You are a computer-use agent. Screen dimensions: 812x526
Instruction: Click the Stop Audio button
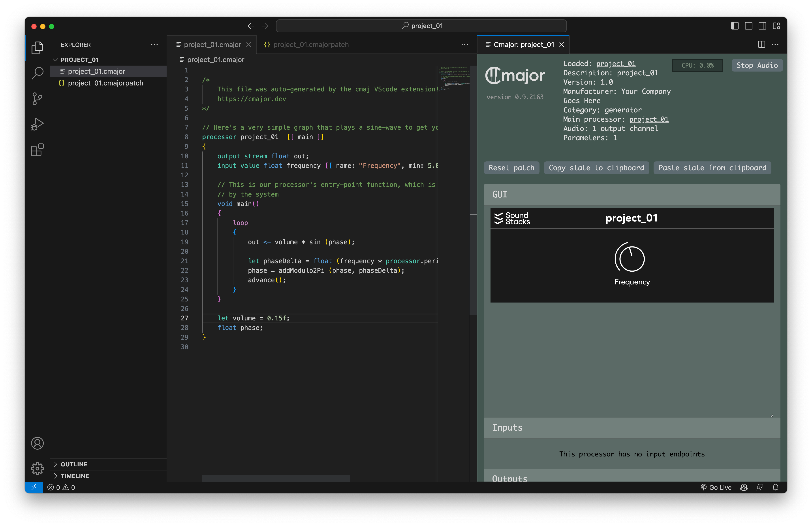click(757, 65)
